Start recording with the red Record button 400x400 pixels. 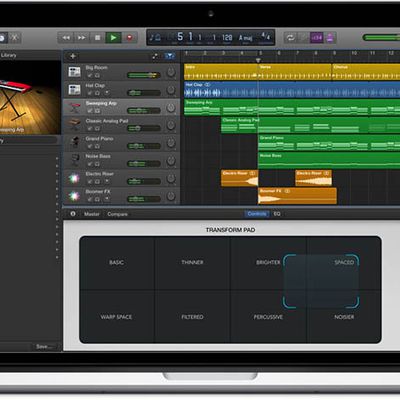pyautogui.click(x=129, y=38)
